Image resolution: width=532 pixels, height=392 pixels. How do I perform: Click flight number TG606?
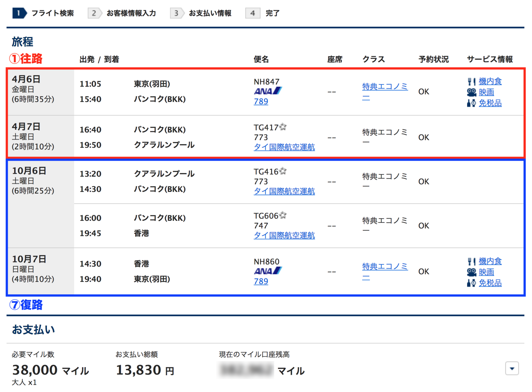266,216
